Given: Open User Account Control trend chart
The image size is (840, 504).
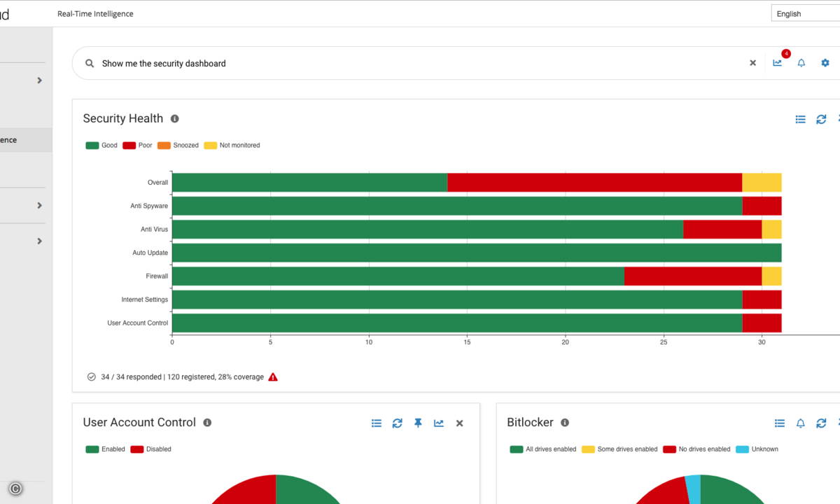Looking at the screenshot, I should (439, 423).
